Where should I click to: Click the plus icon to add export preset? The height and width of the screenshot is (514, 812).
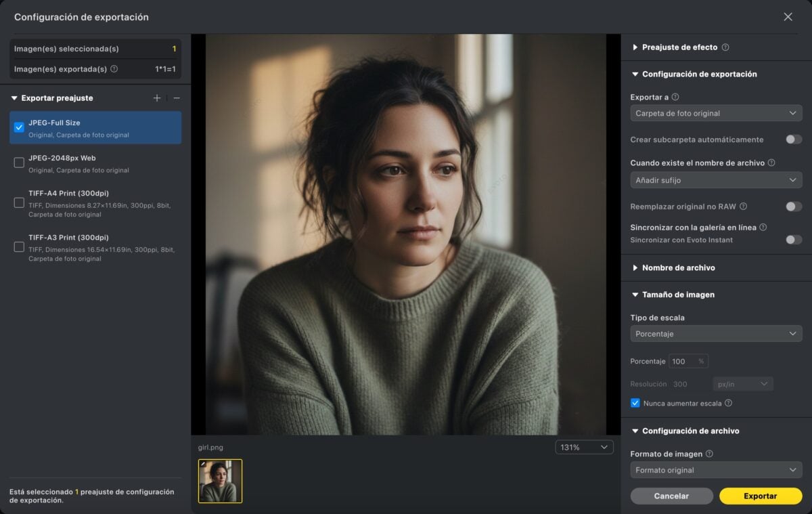(157, 98)
